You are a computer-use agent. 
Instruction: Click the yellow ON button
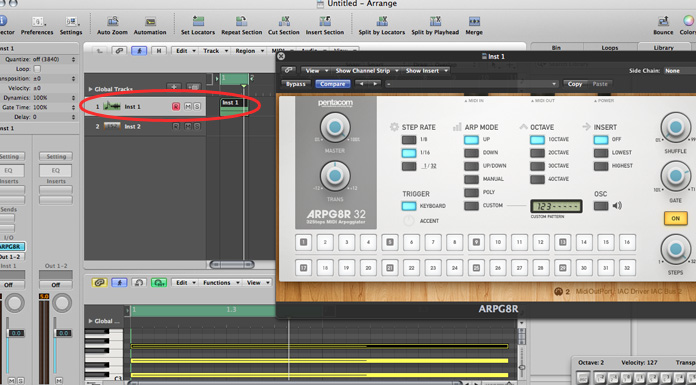[x=675, y=218]
